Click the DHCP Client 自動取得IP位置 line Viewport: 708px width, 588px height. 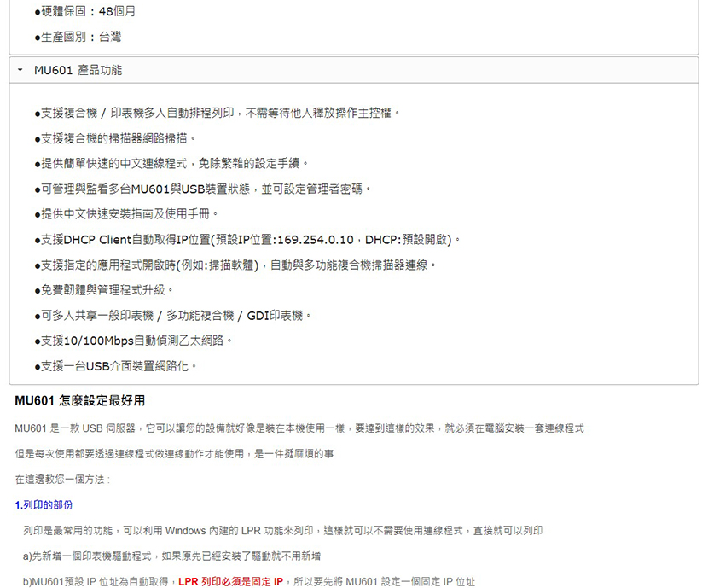[247, 239]
